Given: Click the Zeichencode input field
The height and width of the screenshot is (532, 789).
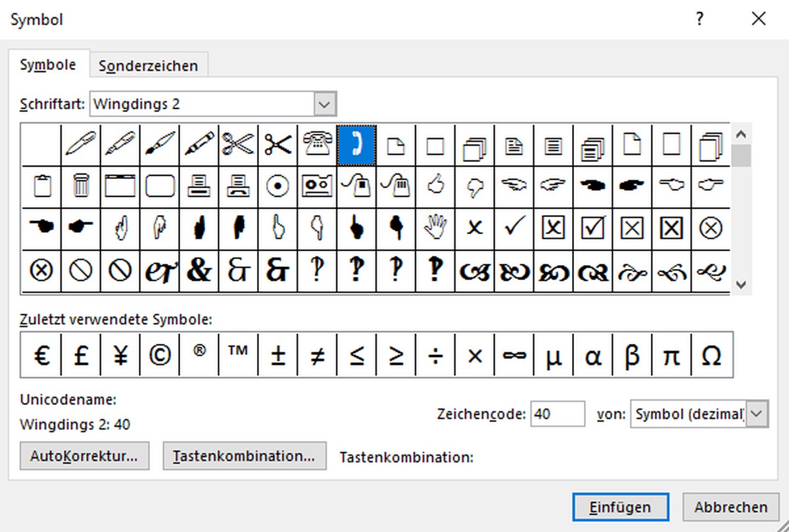Looking at the screenshot, I should 556,414.
